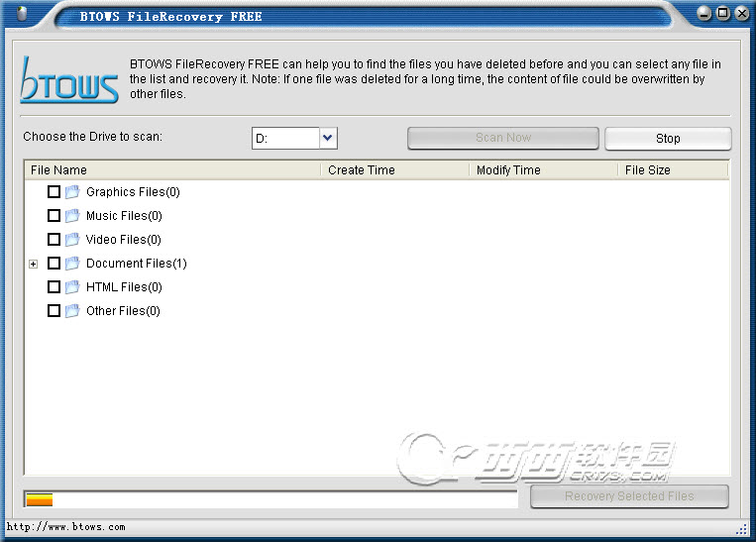The width and height of the screenshot is (756, 542).
Task: Sort by File Size column header
Action: [x=673, y=170]
